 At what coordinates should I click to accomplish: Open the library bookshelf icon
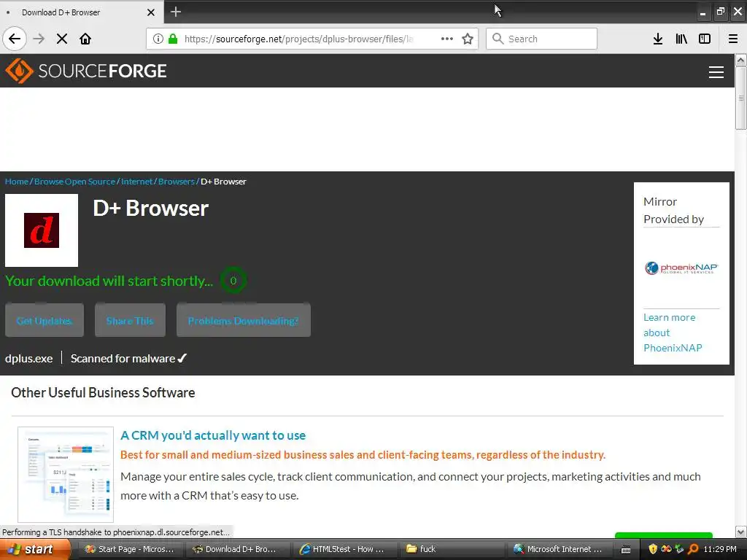[681, 39]
